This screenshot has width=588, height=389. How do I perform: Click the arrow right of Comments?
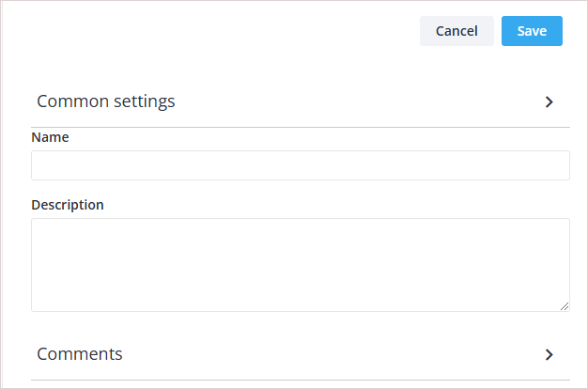coord(549,354)
